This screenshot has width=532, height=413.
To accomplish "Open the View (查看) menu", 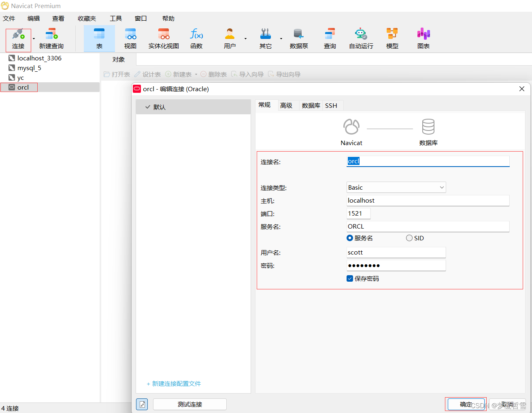I will click(58, 18).
